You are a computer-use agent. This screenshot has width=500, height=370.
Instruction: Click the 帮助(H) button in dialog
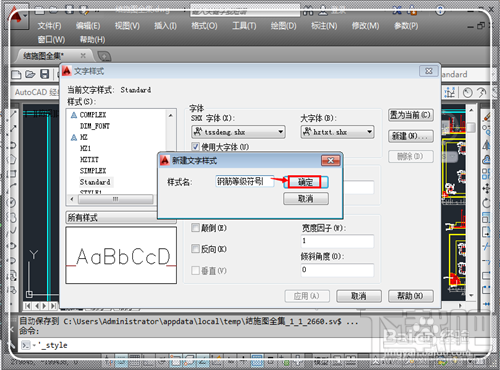coord(411,296)
